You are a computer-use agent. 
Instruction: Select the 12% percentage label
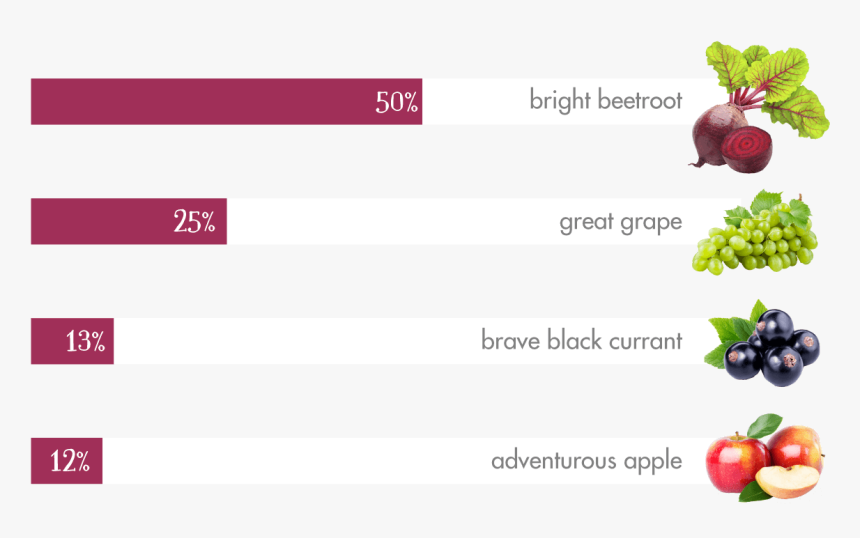[70, 462]
